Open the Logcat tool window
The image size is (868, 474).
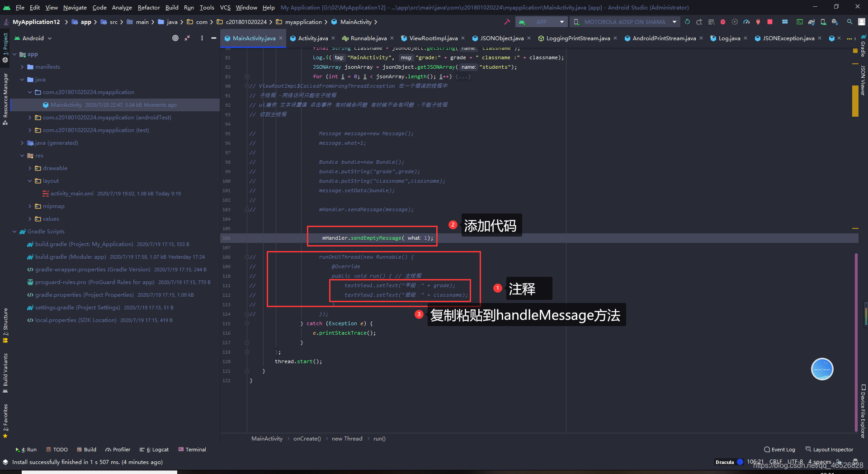pyautogui.click(x=154, y=450)
